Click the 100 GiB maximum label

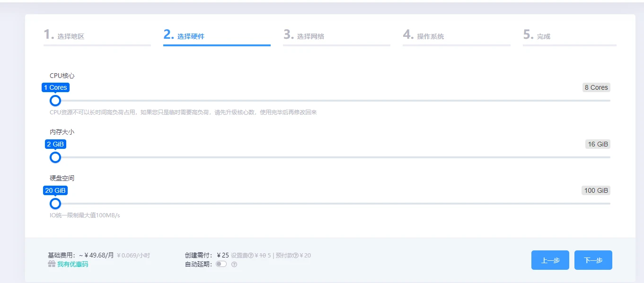click(x=596, y=190)
